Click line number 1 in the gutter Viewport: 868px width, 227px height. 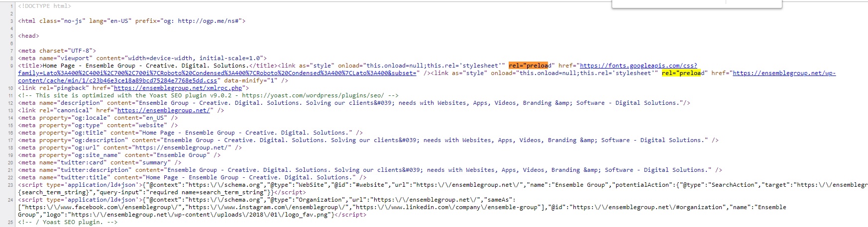point(11,6)
